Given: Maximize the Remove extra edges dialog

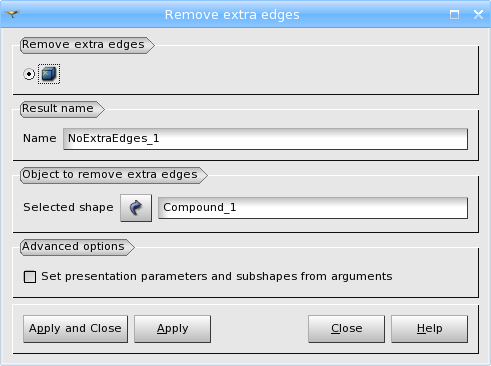Looking at the screenshot, I should click(454, 14).
